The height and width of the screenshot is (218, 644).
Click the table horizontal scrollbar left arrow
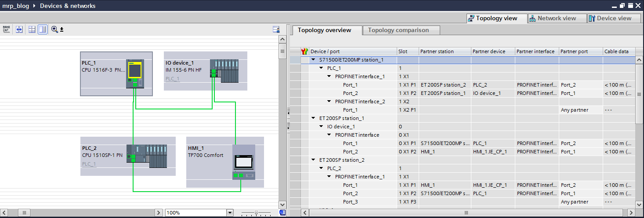305,213
